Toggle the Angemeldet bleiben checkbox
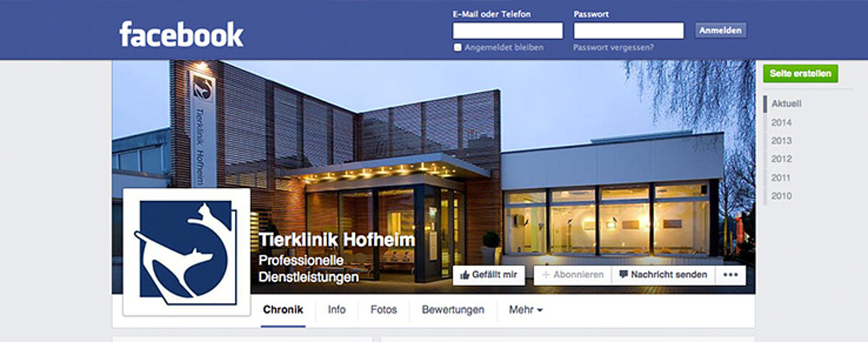868x342 pixels. pyautogui.click(x=457, y=48)
